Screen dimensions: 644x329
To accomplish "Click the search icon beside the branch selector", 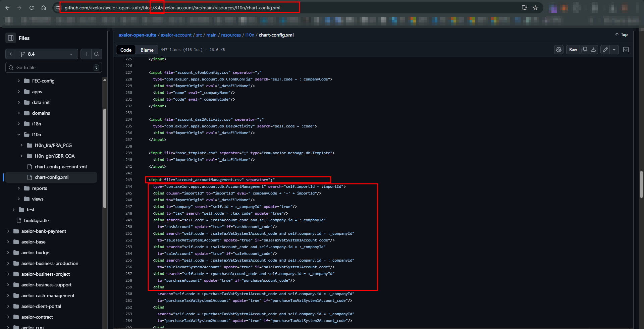I will pos(97,54).
